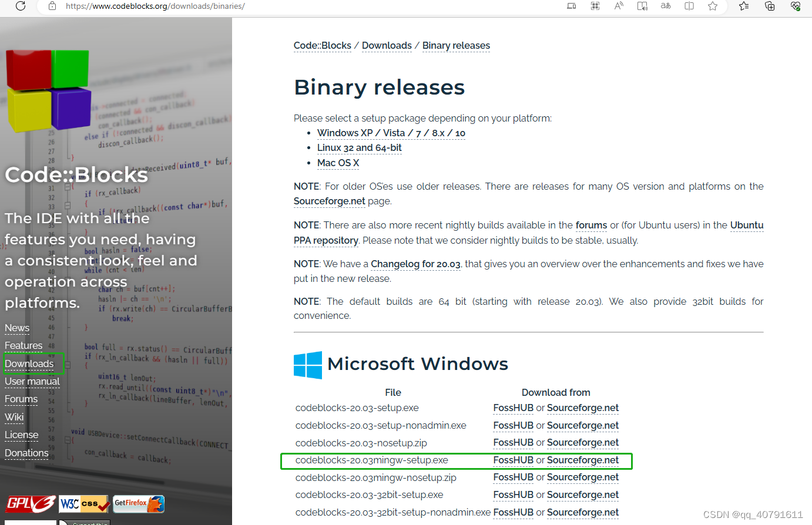Select file name codeblocks-20.03-nosetup.zip
Image resolution: width=812 pixels, height=525 pixels.
coord(361,443)
